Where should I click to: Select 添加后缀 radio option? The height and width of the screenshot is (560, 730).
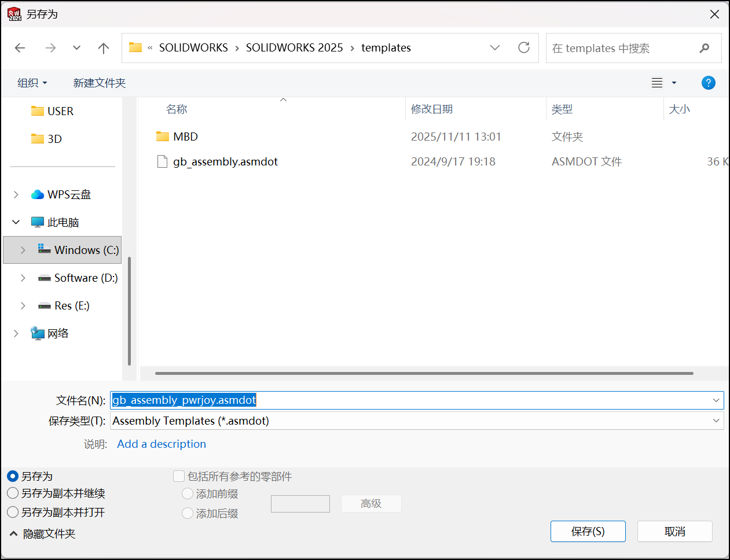(188, 513)
